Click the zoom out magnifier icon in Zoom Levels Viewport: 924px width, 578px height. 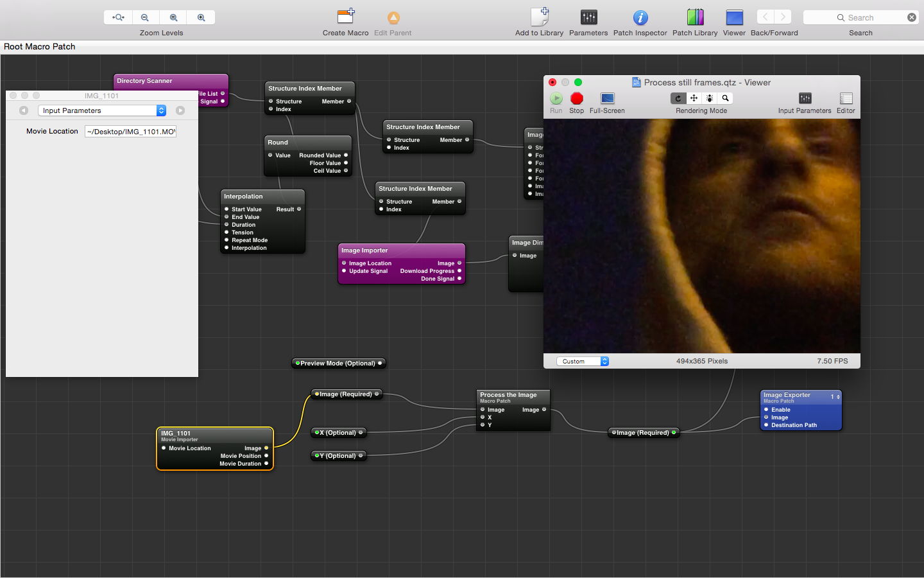coord(146,17)
